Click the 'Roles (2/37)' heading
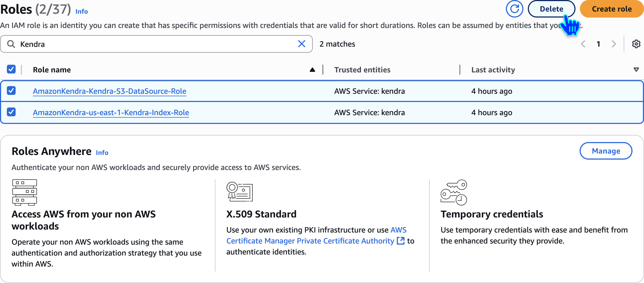The height and width of the screenshot is (283, 644). coord(36,9)
